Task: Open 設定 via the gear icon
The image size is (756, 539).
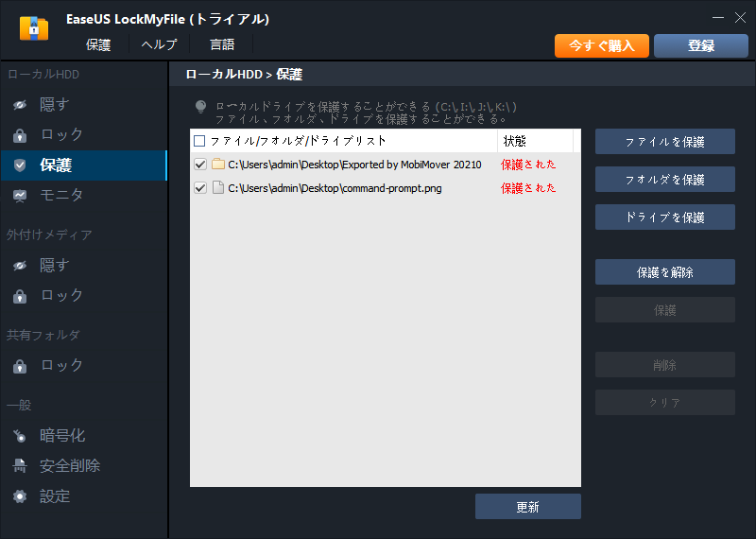Action: tap(20, 496)
